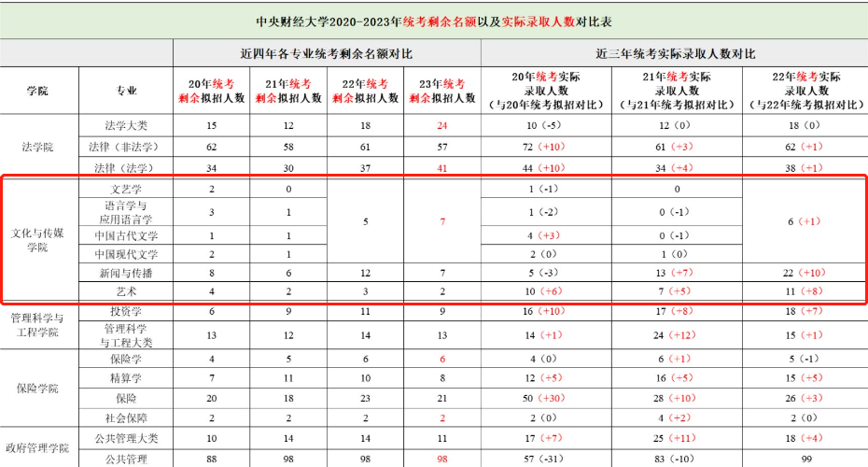Select the 保险学院 college cell
This screenshot has width=868, height=467.
pyautogui.click(x=40, y=389)
